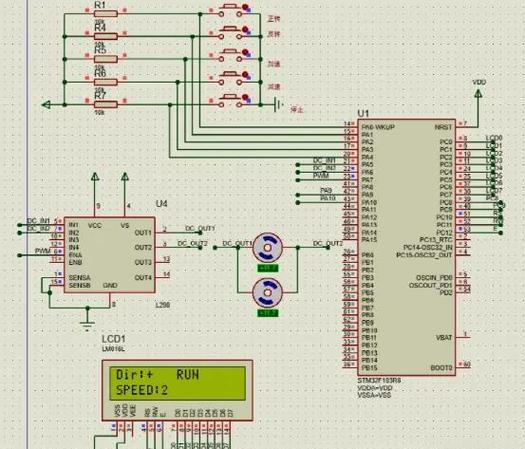Image resolution: width=525 pixels, height=449 pixels.
Task: Select the lower DC motor symbol
Action: point(267,293)
